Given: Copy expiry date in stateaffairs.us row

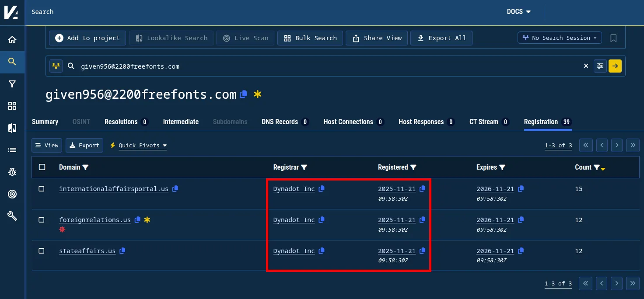Looking at the screenshot, I should click(x=521, y=251).
